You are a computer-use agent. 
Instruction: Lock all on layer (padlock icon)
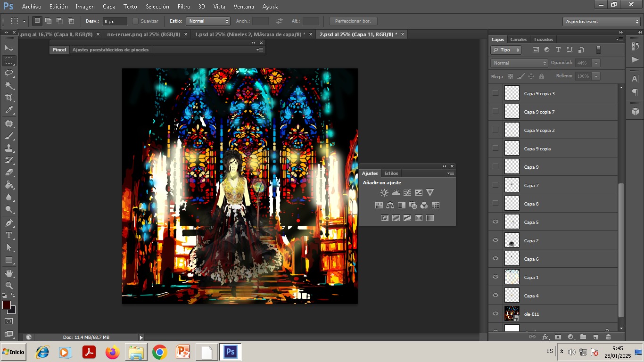pyautogui.click(x=541, y=76)
